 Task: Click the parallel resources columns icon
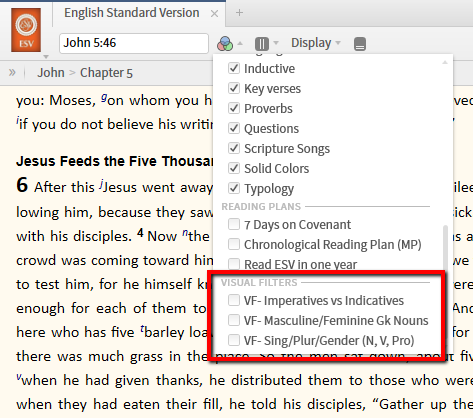point(262,44)
